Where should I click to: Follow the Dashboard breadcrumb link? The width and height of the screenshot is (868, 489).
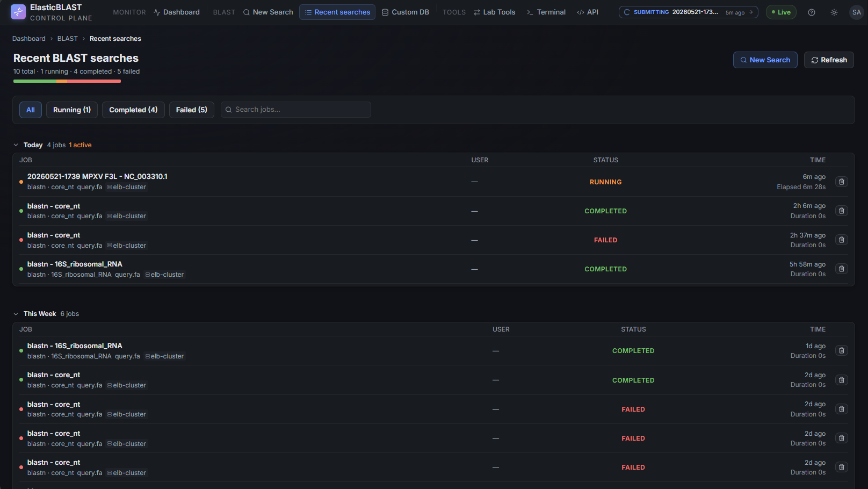click(x=29, y=39)
